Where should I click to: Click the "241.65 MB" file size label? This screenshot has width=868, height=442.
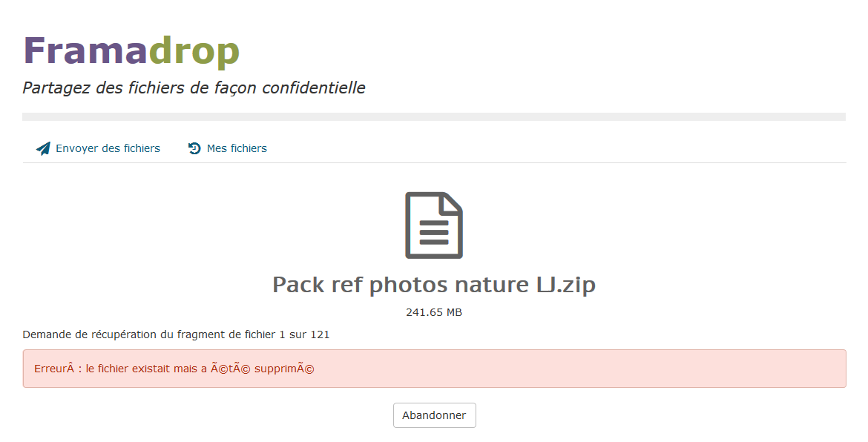click(434, 312)
